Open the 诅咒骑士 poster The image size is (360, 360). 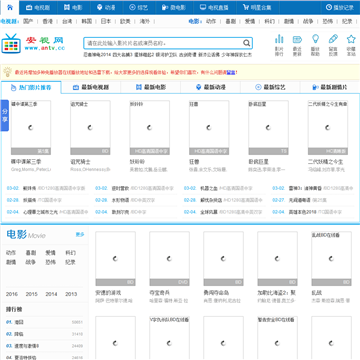(x=90, y=128)
